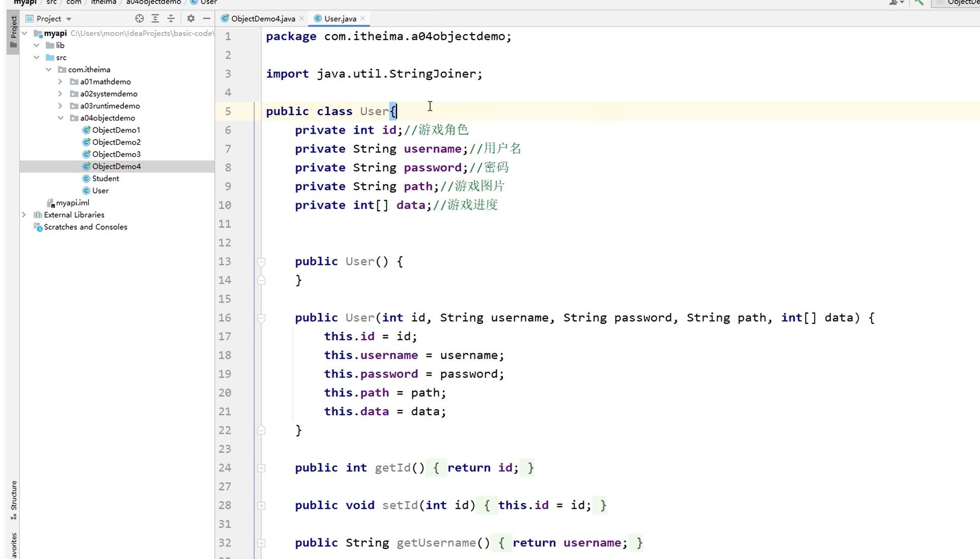Click the Select Opened File locate icon
Image resolution: width=980 pixels, height=559 pixels.
[139, 19]
